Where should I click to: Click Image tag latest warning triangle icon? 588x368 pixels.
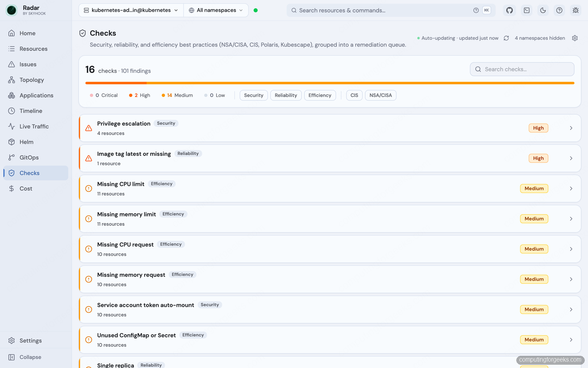(x=89, y=158)
